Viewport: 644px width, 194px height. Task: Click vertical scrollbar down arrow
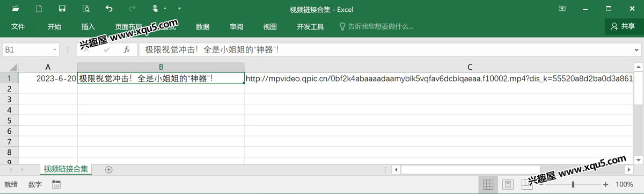638,160
